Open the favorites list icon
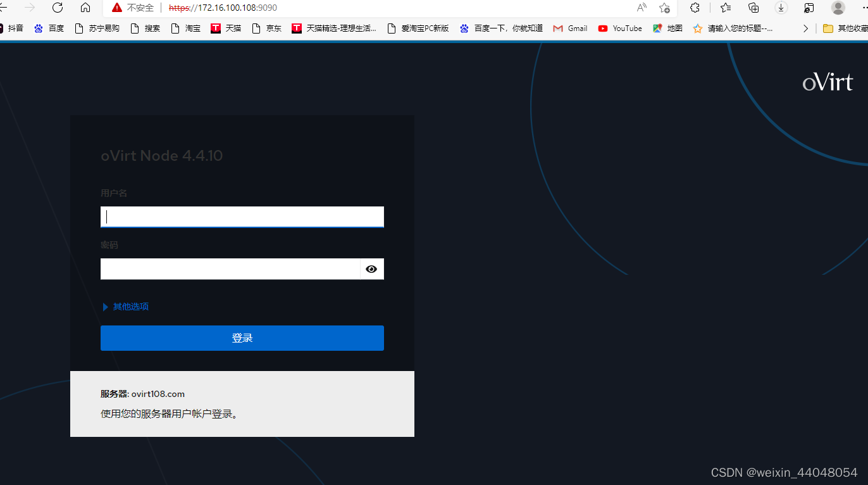Viewport: 868px width, 485px height. click(726, 8)
